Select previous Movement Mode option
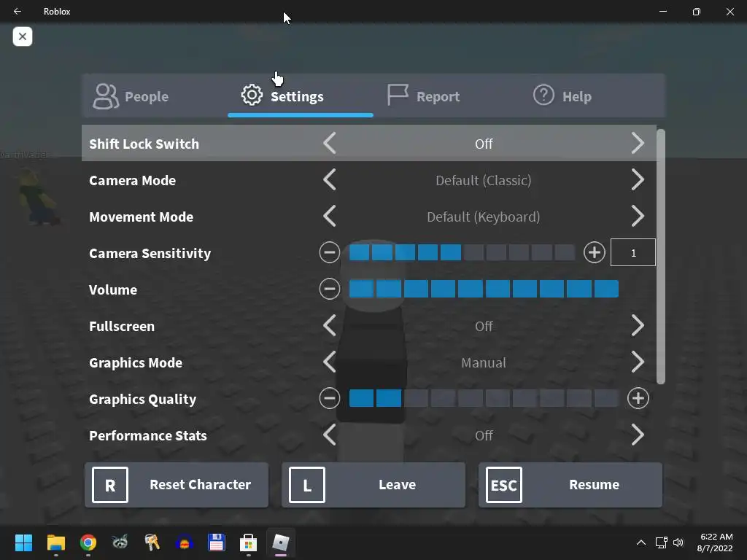This screenshot has height=560, width=747. [330, 217]
